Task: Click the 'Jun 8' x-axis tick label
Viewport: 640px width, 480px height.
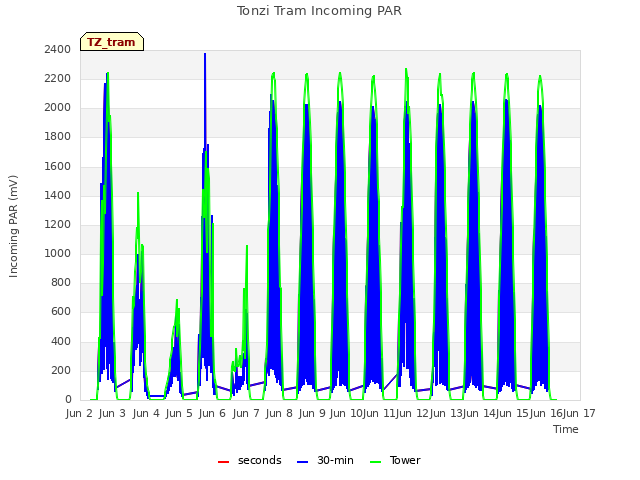Action: [x=279, y=413]
